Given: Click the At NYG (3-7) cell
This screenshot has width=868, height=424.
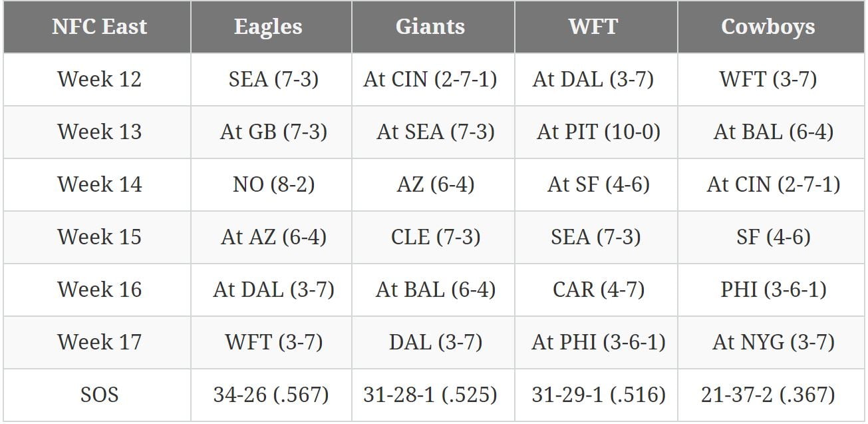Looking at the screenshot, I should (773, 342).
